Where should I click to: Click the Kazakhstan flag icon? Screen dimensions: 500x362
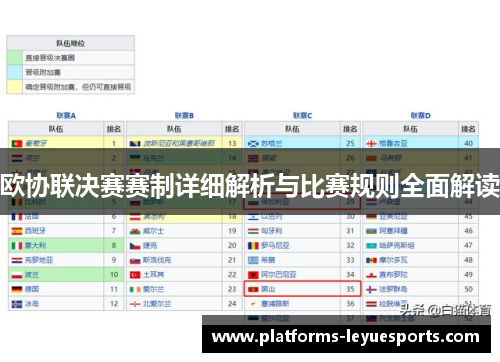coord(371,246)
